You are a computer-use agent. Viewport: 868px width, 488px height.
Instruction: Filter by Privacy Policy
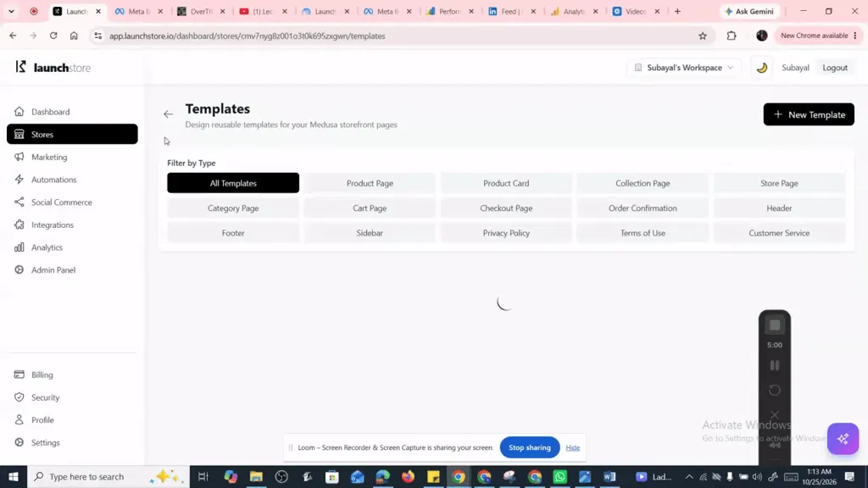[506, 233]
